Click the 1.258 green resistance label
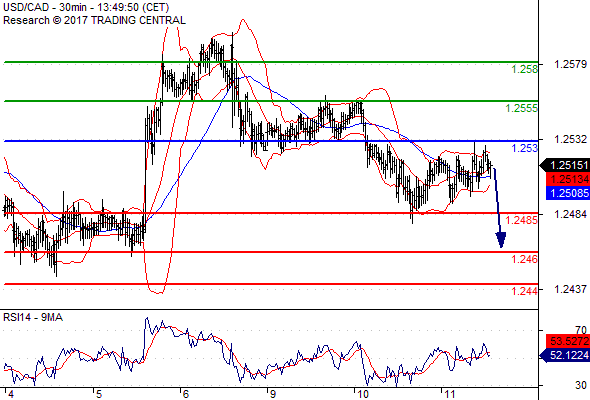This screenshot has height=400, width=590. [x=525, y=69]
